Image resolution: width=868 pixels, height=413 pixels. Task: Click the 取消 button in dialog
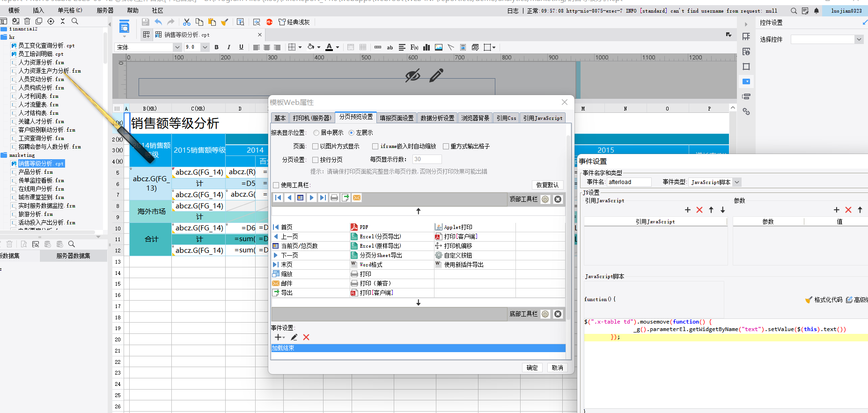click(558, 368)
